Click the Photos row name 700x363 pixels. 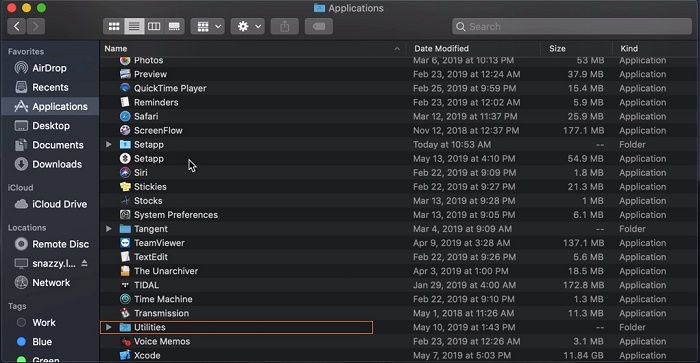point(149,60)
